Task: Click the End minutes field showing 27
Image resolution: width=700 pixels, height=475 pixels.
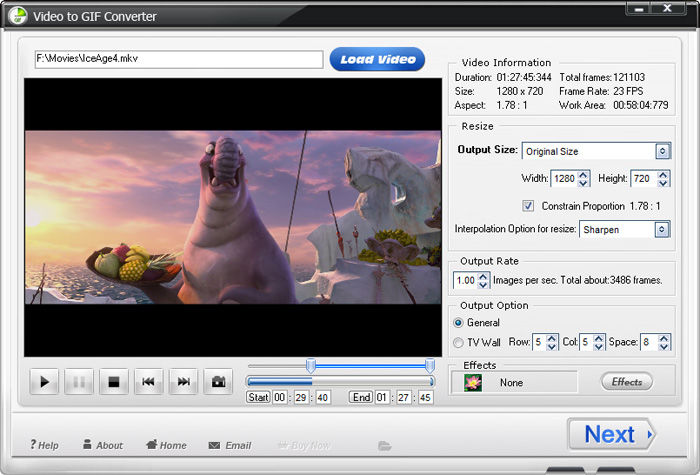Action: pos(403,397)
